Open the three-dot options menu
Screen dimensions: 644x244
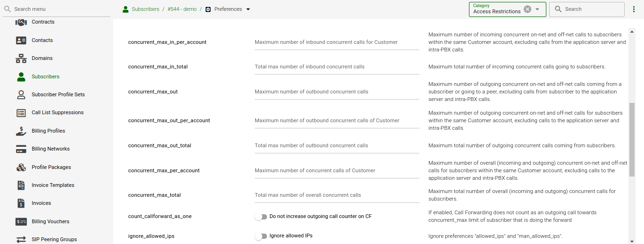coord(634,9)
